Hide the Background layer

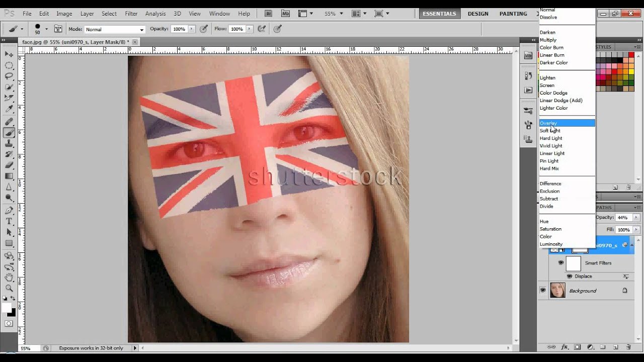click(x=543, y=291)
